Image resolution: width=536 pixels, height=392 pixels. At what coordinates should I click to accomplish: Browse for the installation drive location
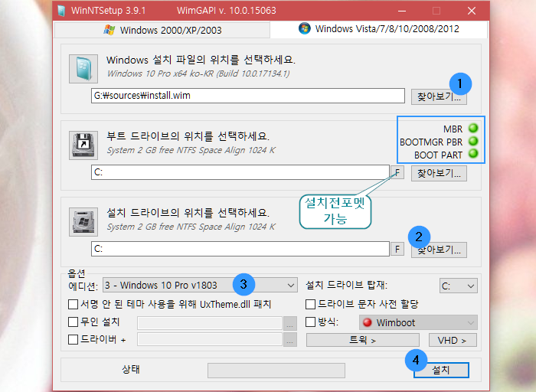pyautogui.click(x=439, y=250)
